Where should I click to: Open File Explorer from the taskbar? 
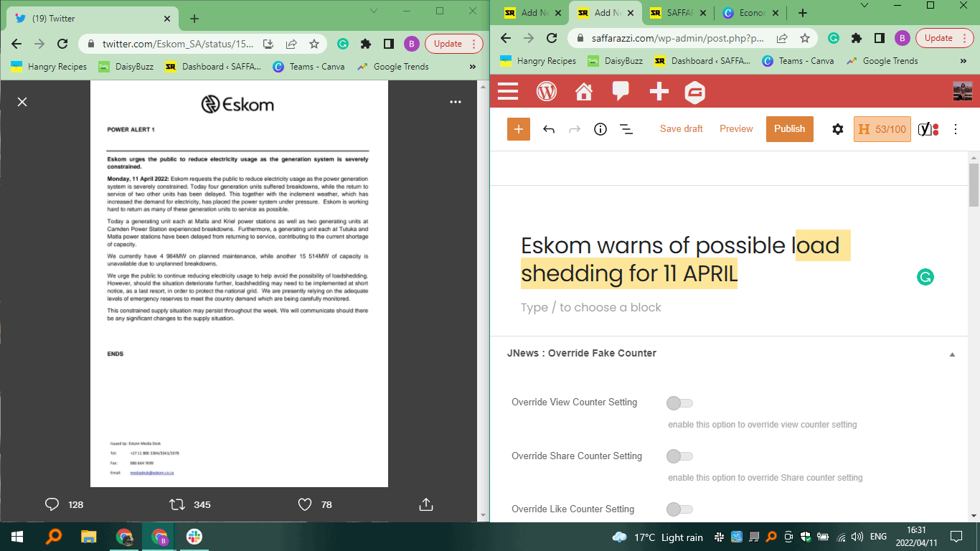(x=88, y=537)
